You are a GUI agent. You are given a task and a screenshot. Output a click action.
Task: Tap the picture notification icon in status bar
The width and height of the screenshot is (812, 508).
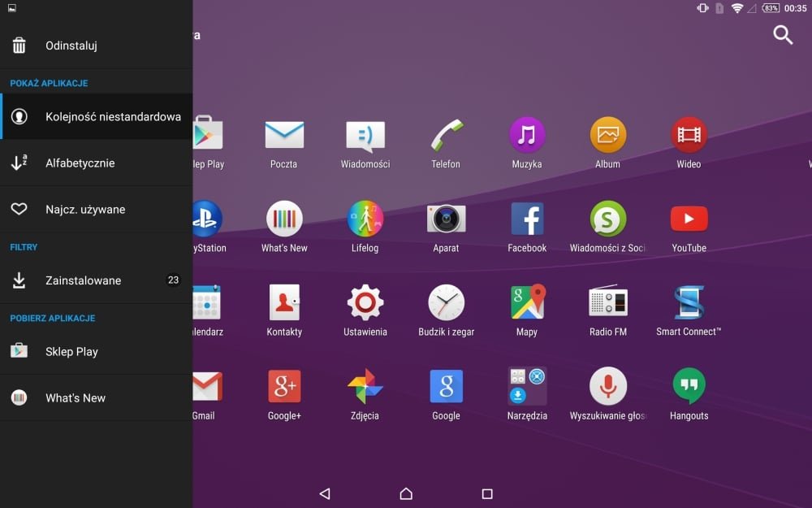coord(11,8)
